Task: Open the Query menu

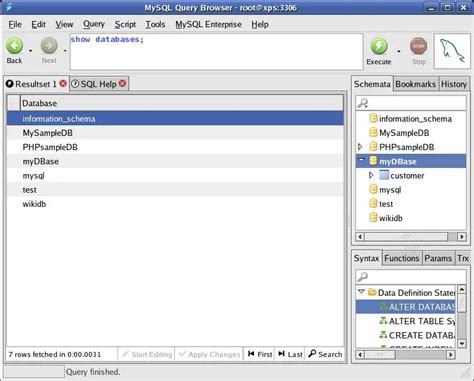Action: (x=94, y=24)
